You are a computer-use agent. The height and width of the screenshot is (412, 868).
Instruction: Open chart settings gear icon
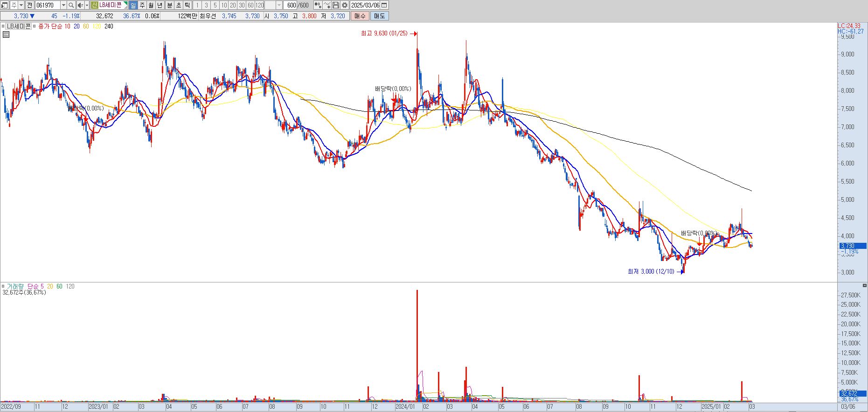(344, 5)
